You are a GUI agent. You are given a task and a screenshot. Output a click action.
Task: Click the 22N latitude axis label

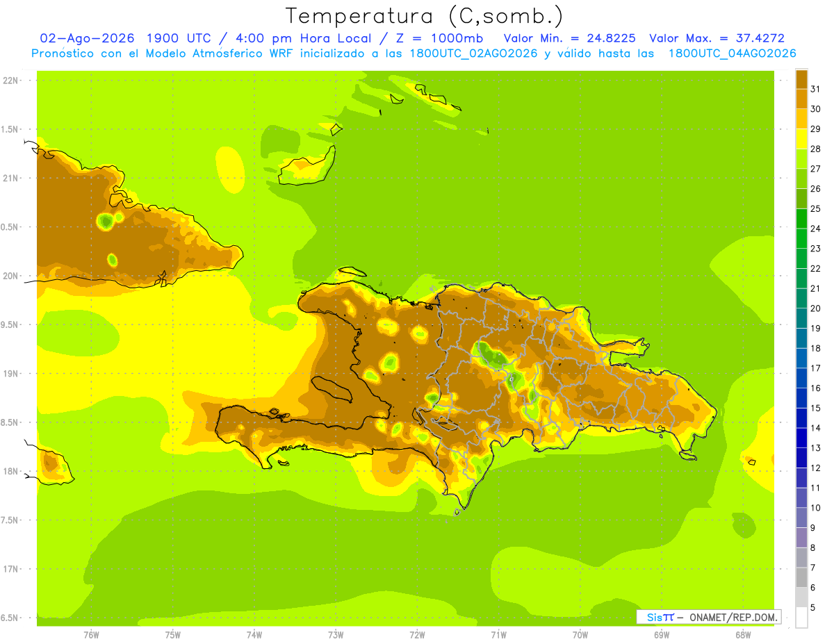[10, 81]
